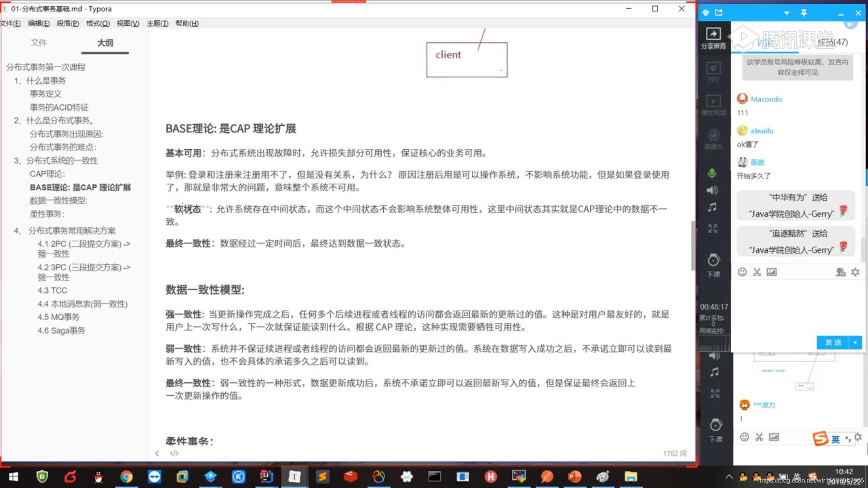Click lower chat emoji icon
This screenshot has height=488, width=868.
[744, 437]
